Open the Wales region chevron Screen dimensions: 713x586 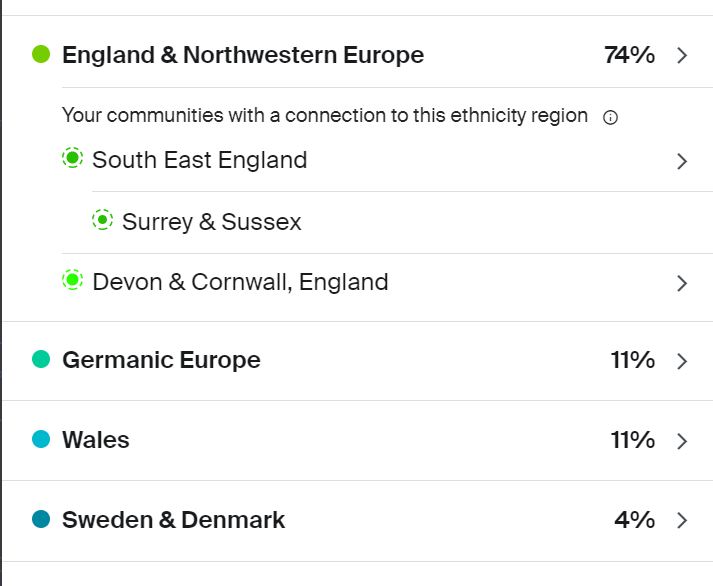(682, 441)
